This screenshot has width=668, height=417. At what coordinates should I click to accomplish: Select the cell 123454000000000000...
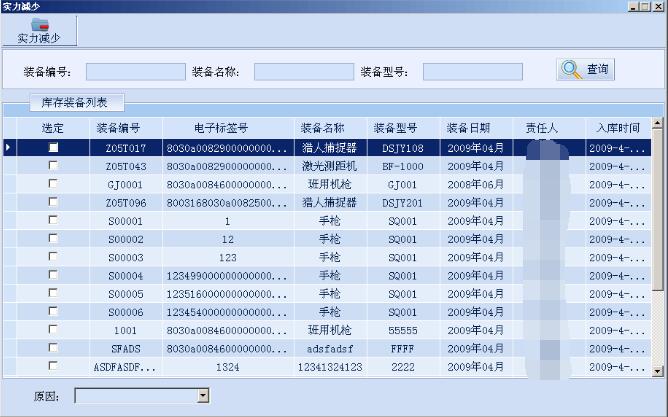pos(228,312)
